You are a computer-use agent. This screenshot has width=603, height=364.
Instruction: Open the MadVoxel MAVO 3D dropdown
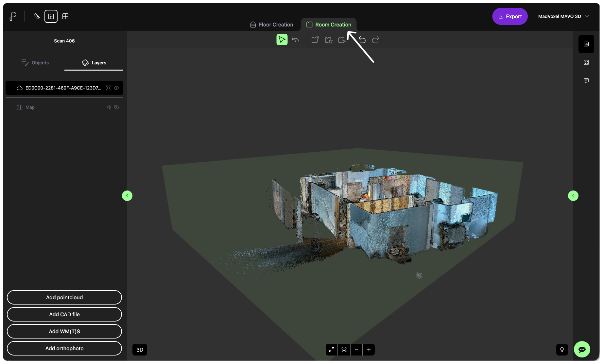coord(564,16)
